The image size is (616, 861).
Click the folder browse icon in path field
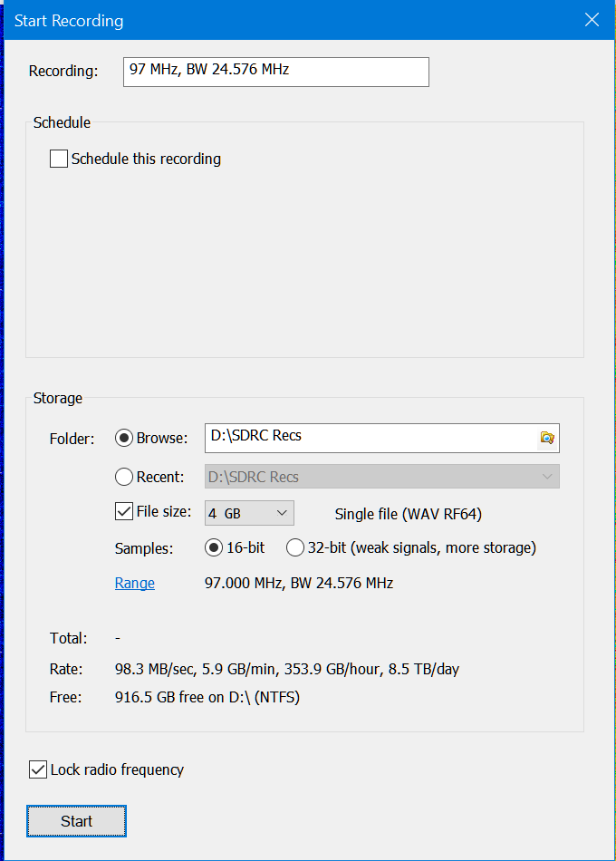point(547,438)
